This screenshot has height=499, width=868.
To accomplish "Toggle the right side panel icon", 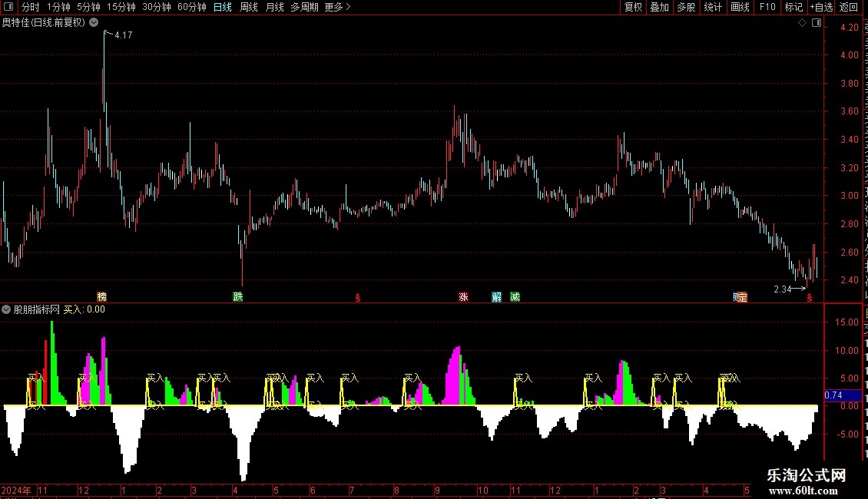I will tap(816, 23).
